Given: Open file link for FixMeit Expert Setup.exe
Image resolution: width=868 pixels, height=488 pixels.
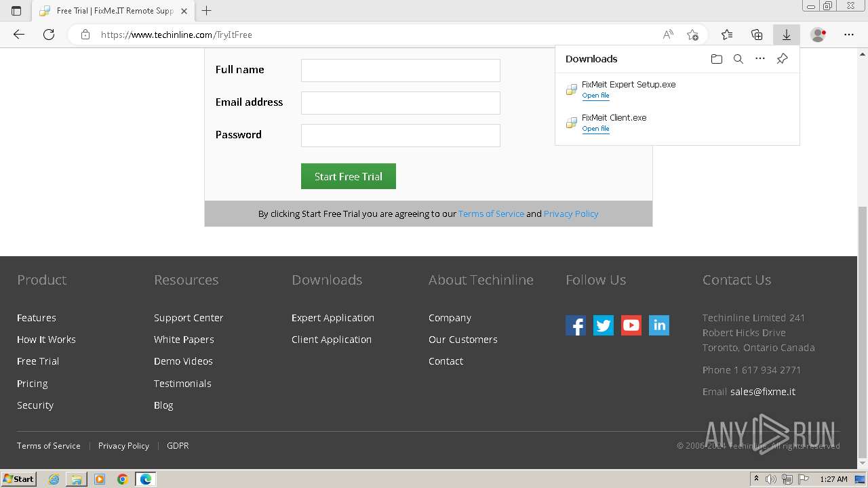Looking at the screenshot, I should 595,96.
